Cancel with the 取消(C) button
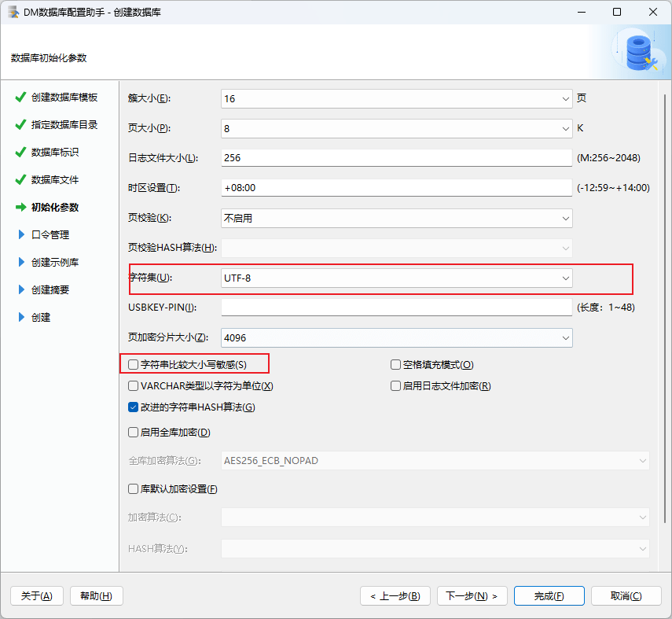The height and width of the screenshot is (619, 672). [626, 596]
